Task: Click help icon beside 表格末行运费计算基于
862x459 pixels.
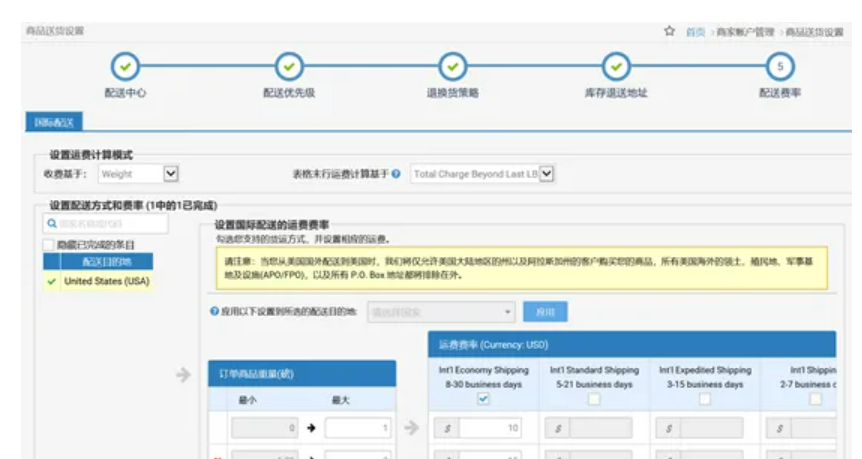Action: pos(396,174)
